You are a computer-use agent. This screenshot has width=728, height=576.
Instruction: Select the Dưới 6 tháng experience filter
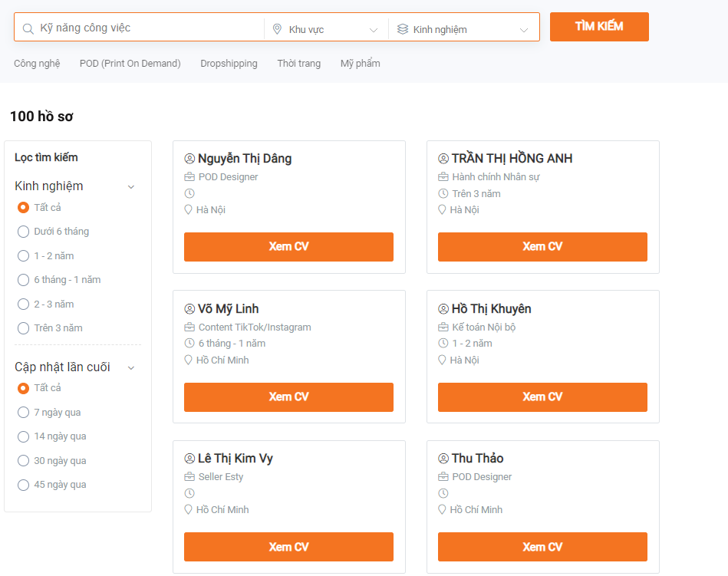coord(24,232)
